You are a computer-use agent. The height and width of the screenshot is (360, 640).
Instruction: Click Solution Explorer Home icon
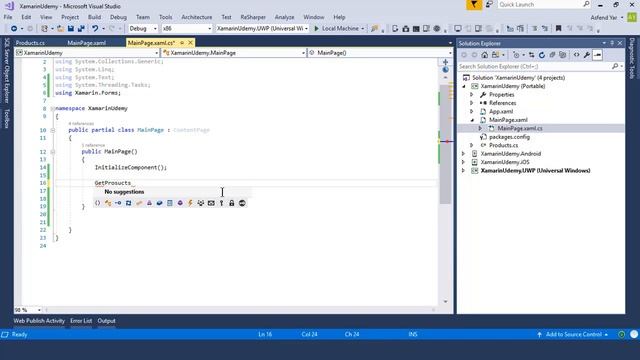484,55
